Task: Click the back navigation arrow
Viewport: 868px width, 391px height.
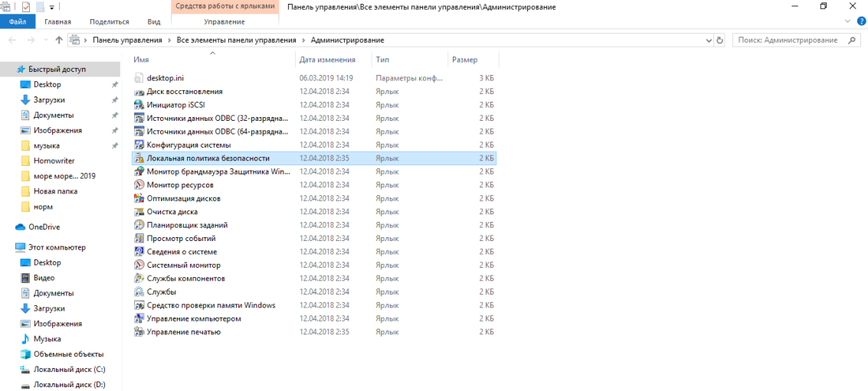Action: click(12, 41)
